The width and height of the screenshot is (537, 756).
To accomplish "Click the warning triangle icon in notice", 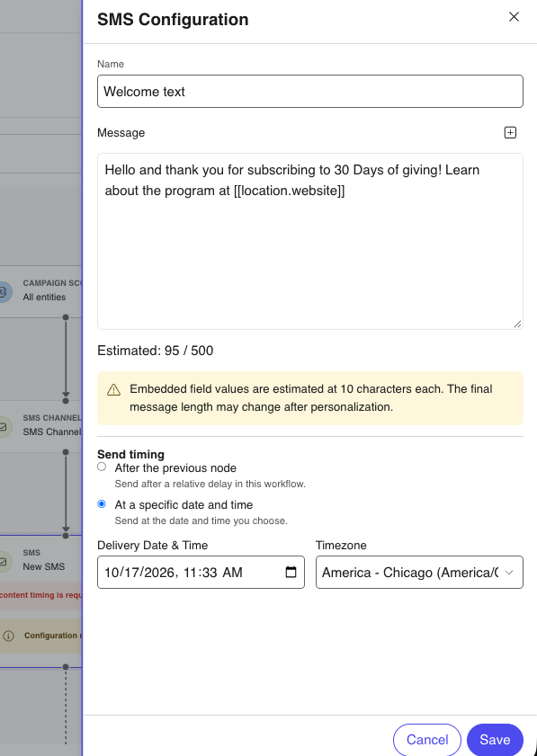I will click(113, 389).
